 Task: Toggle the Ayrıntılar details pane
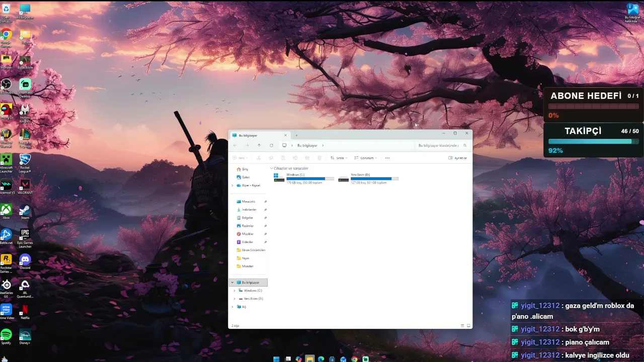pyautogui.click(x=457, y=158)
